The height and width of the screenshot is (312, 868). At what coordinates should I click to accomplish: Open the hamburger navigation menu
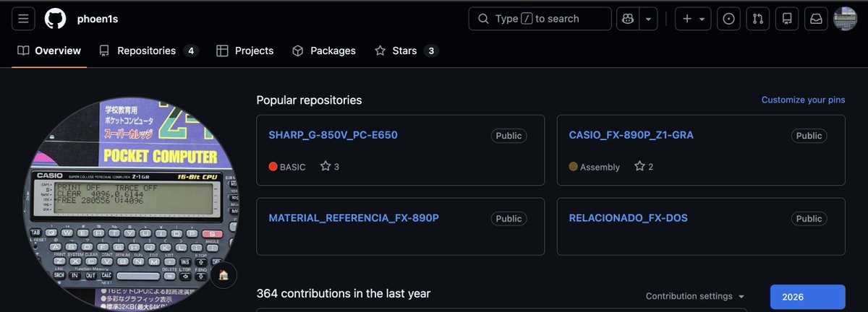tap(23, 19)
